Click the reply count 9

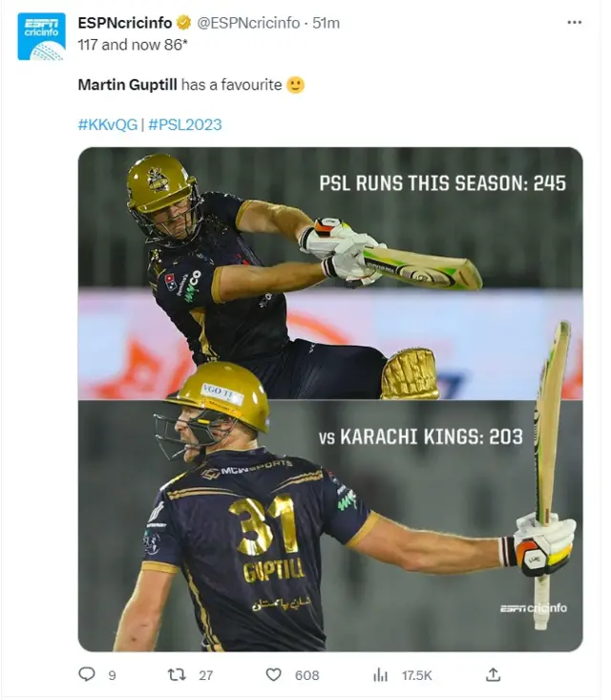pyautogui.click(x=112, y=675)
